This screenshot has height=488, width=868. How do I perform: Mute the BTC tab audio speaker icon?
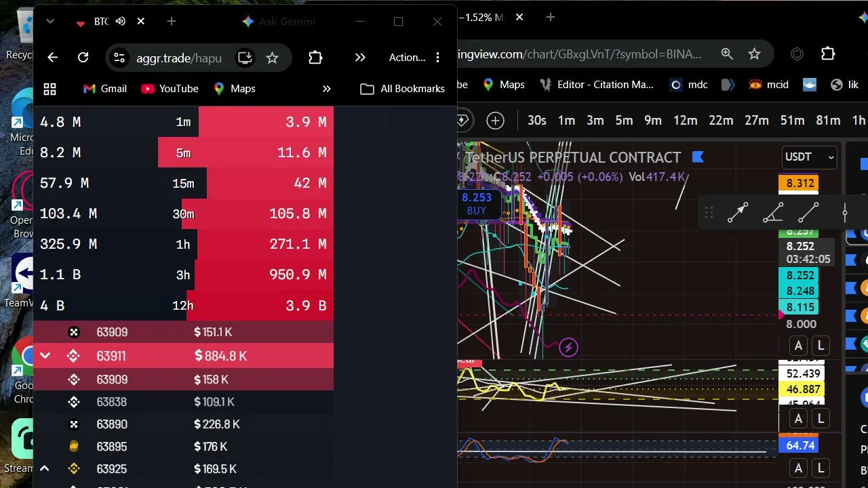tap(121, 22)
